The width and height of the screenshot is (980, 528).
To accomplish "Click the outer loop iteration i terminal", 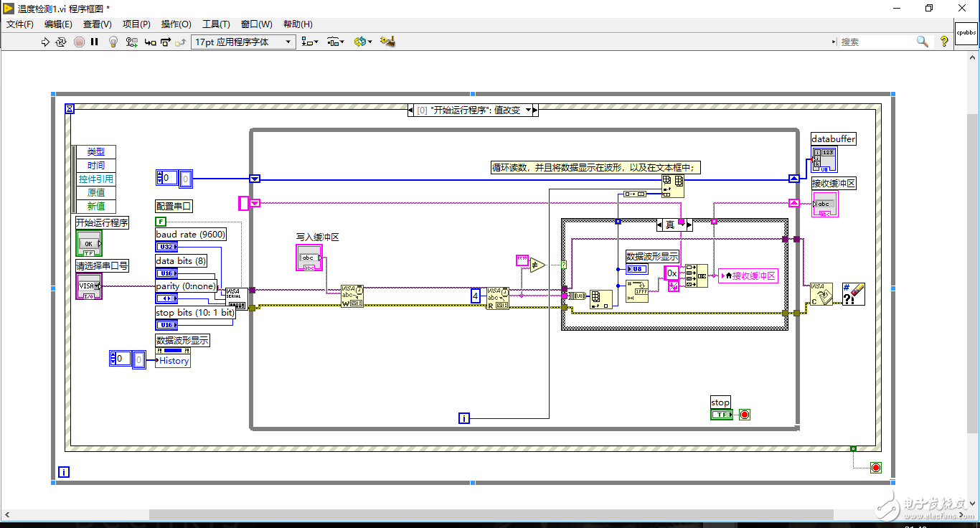I will coord(64,472).
